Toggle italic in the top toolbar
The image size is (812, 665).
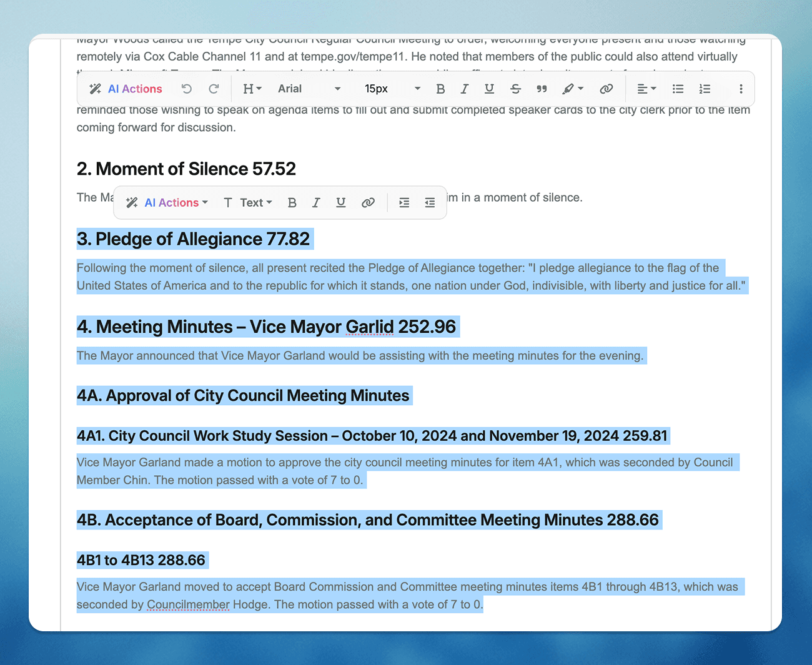click(x=464, y=89)
